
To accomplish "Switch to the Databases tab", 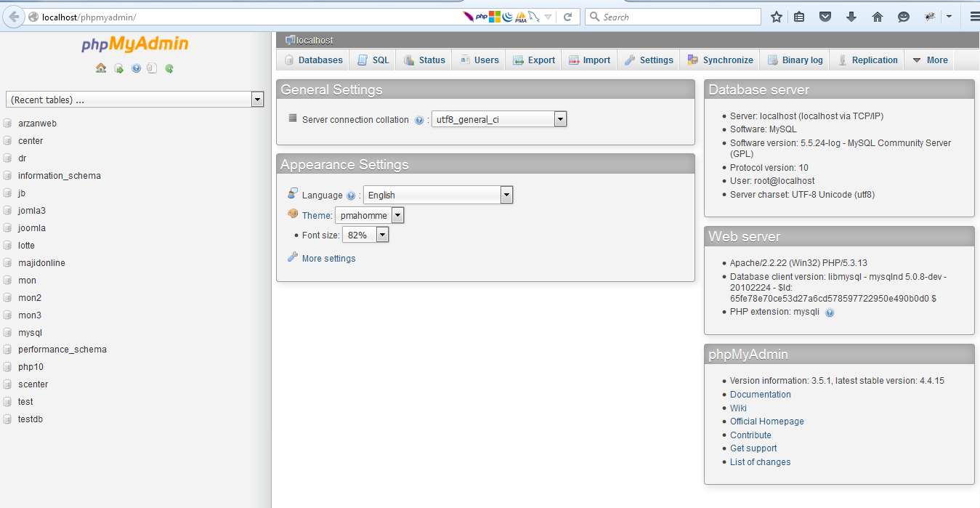I will point(313,60).
